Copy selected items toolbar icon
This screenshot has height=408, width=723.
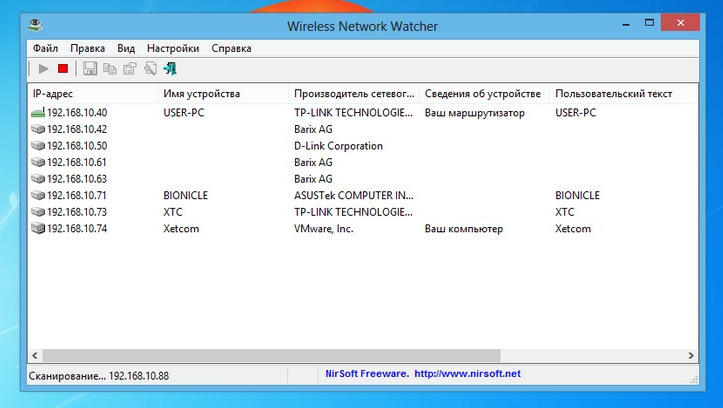(110, 69)
